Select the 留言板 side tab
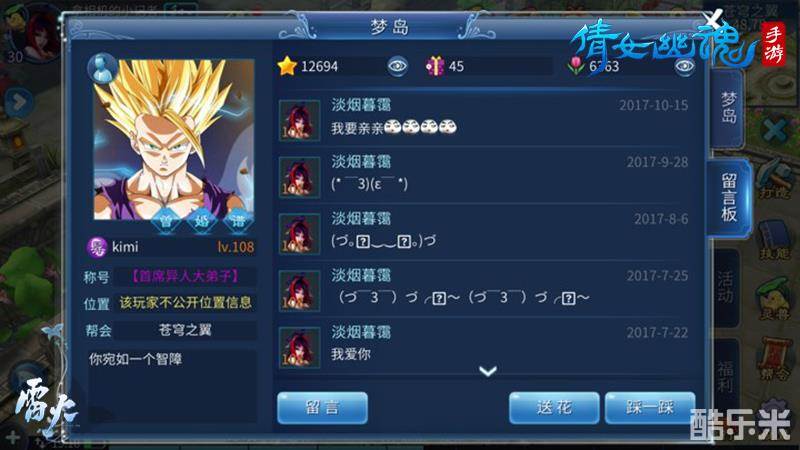 (729, 197)
